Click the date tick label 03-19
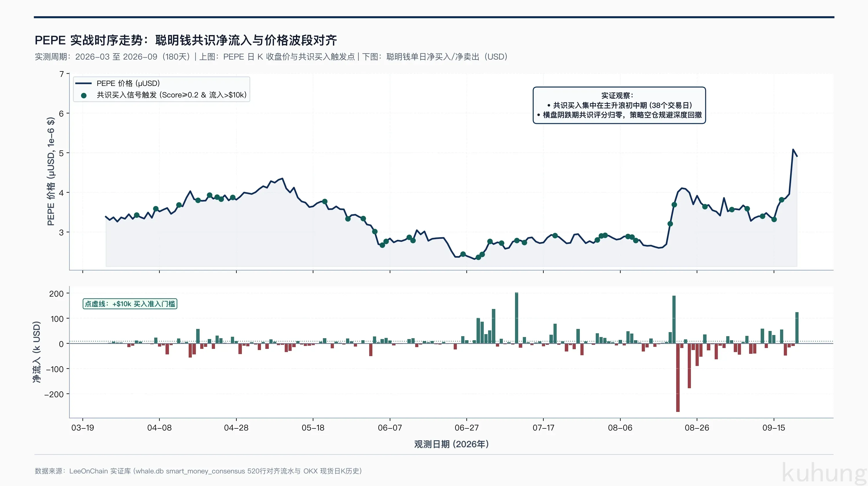 point(82,428)
